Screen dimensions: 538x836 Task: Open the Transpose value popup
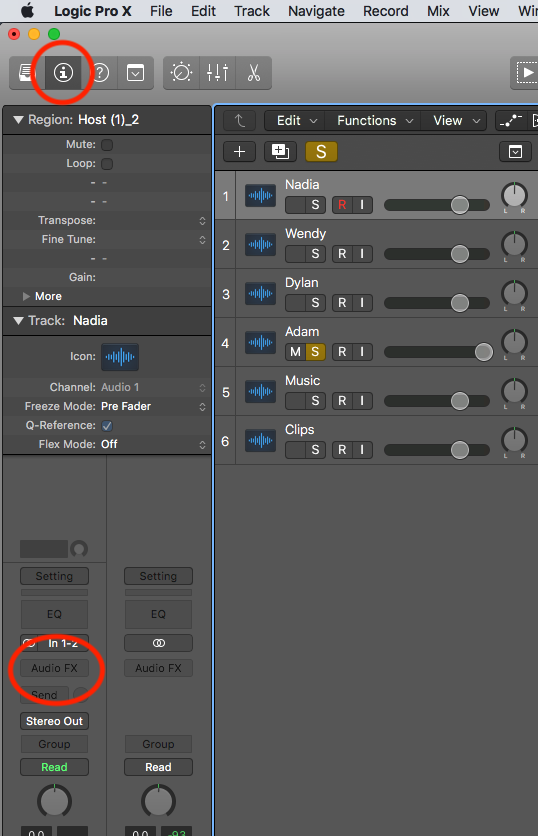click(202, 221)
